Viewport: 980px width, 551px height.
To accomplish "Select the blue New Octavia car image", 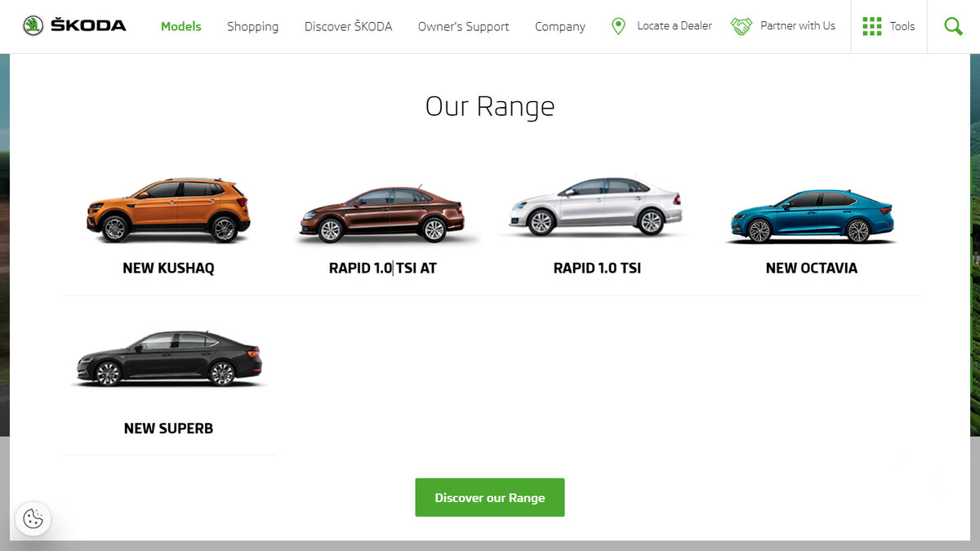I will [811, 216].
